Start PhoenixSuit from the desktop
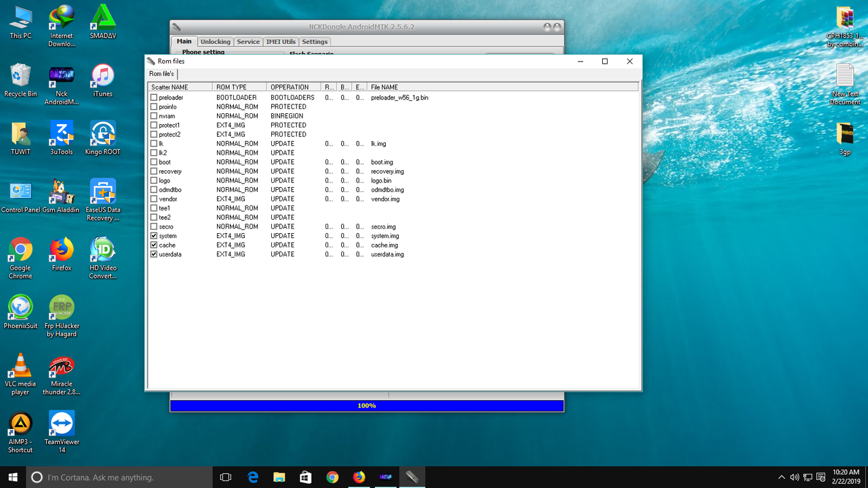Image resolution: width=868 pixels, height=488 pixels. (x=20, y=307)
